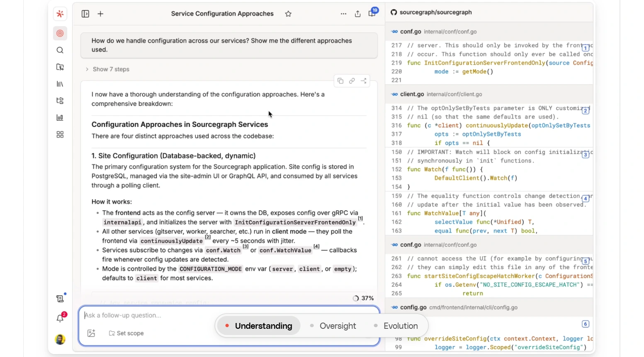This screenshot has height=357, width=644.
Task: Start a new chat with plus icon
Action: tap(100, 14)
